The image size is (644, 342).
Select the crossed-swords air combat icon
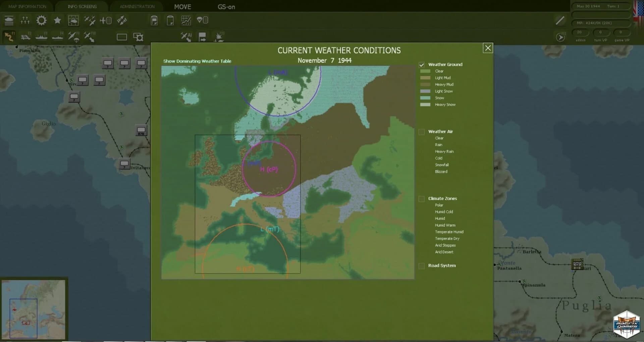click(90, 20)
